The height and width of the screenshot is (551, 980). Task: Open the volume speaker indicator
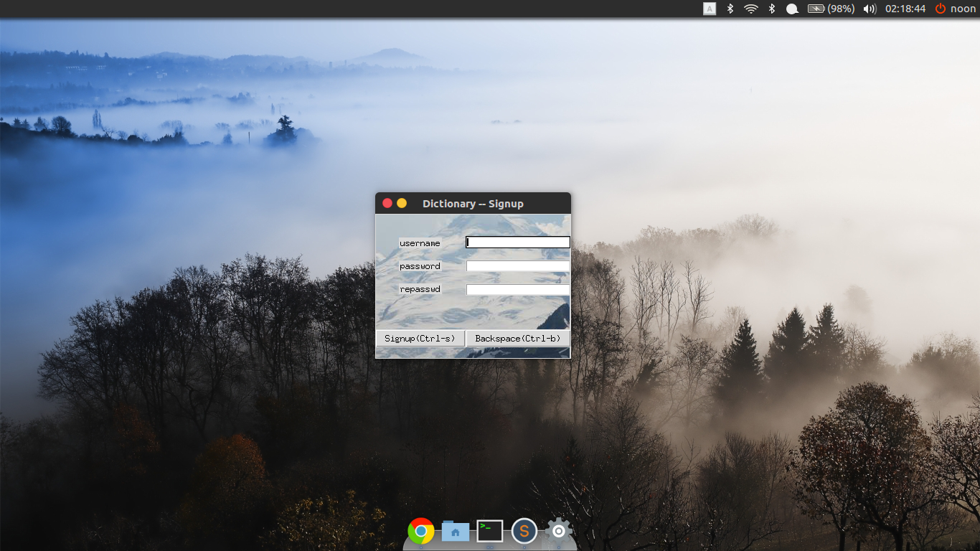pos(870,9)
